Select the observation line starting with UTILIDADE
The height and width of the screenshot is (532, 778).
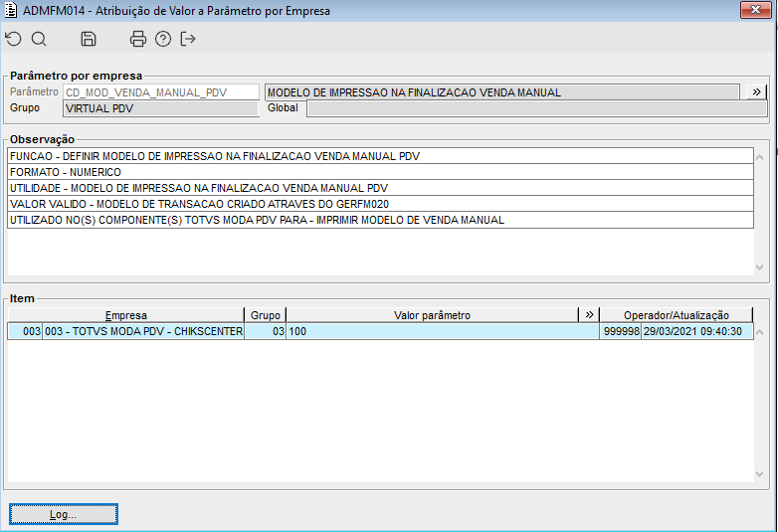click(x=381, y=188)
